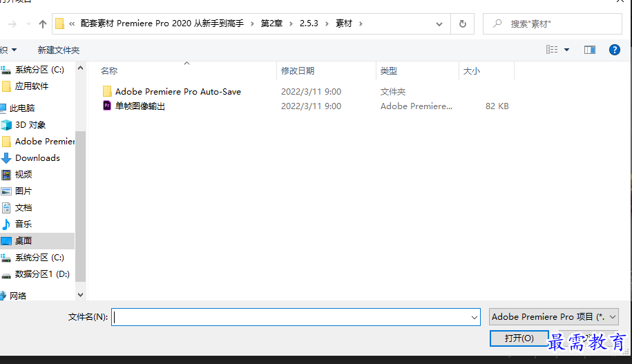
Task: Select 网络 in the navigation pane
Action: coord(18,296)
